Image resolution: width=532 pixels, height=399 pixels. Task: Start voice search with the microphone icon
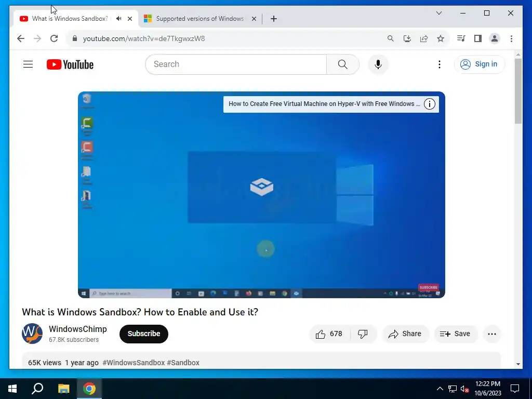(378, 64)
